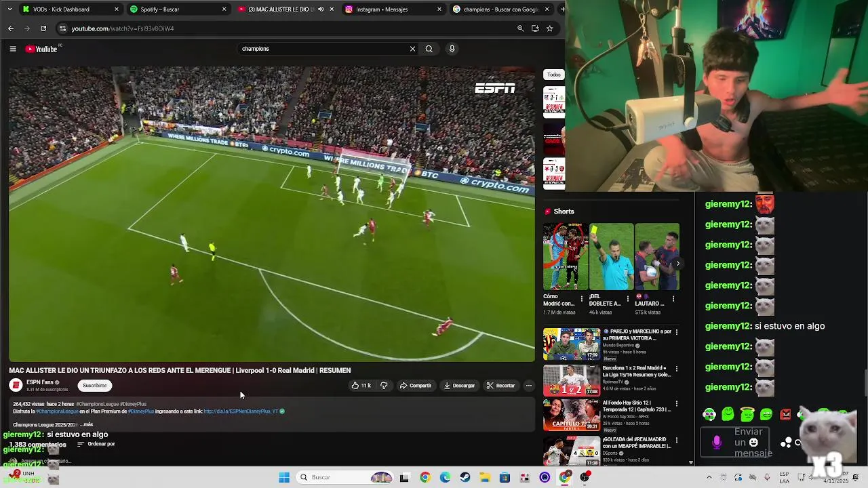Open 'Al Fondo Hay Sitio 12' video thumbnail
868x488 pixels.
click(572, 415)
